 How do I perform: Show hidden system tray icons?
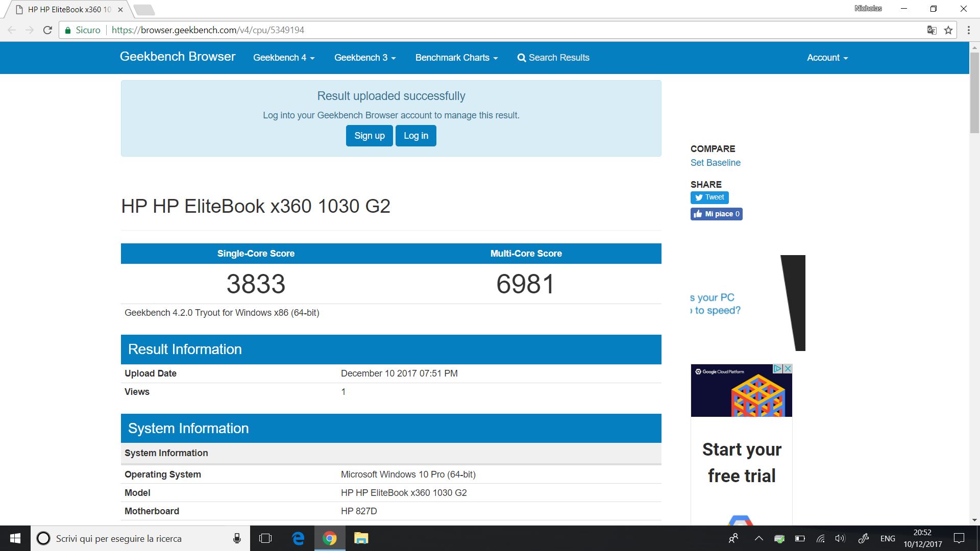(x=759, y=538)
